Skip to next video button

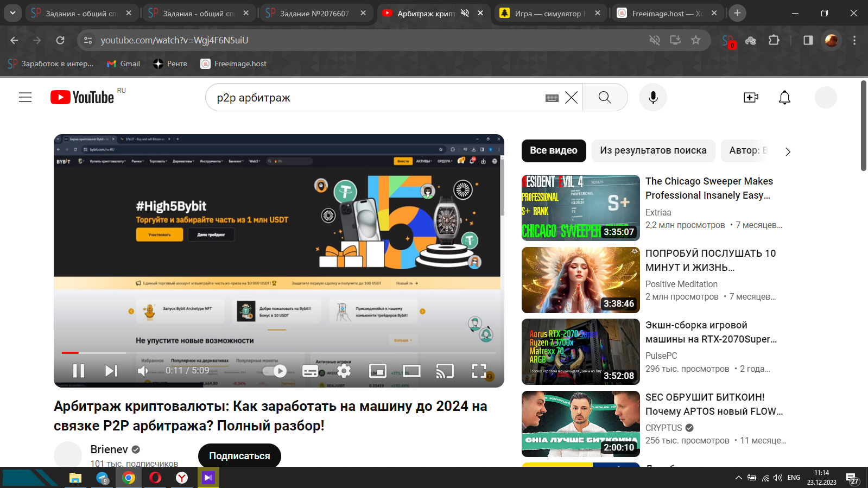pos(111,371)
